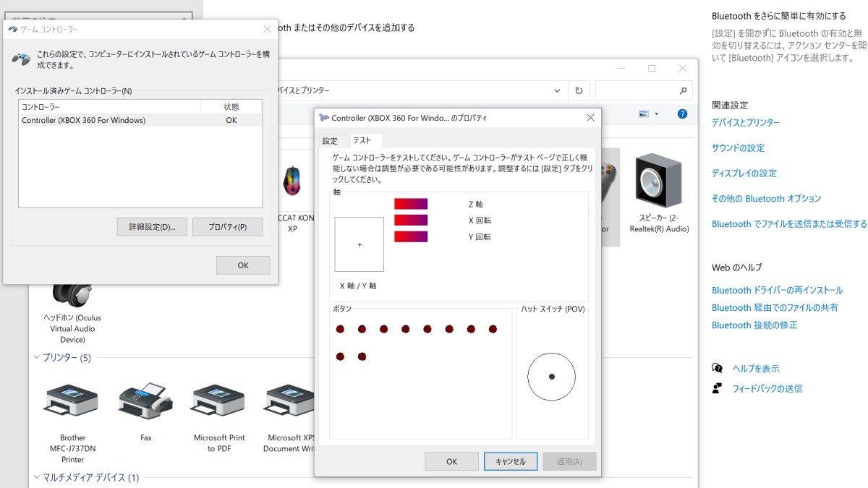The width and height of the screenshot is (868, 488).
Task: Click the controller properties title bar icon
Action: (323, 118)
